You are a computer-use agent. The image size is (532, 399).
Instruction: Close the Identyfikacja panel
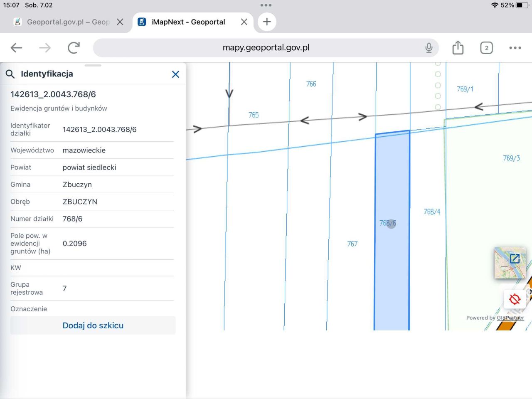point(175,74)
